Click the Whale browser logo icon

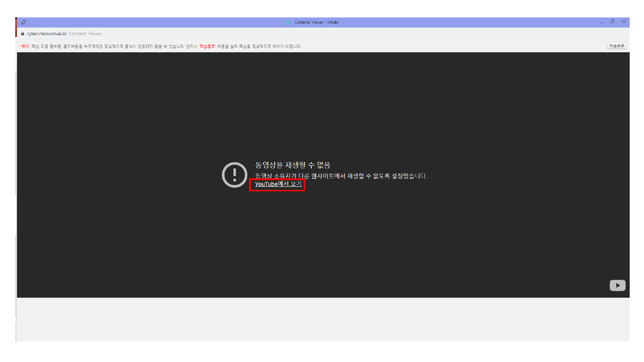pyautogui.click(x=288, y=22)
